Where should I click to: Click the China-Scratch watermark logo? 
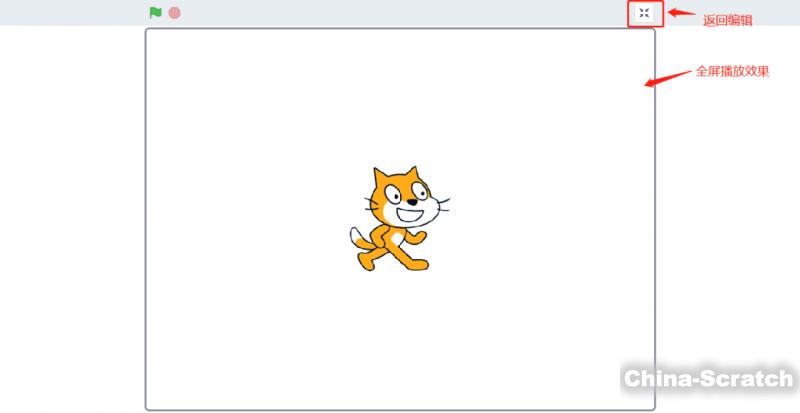pyautogui.click(x=708, y=379)
